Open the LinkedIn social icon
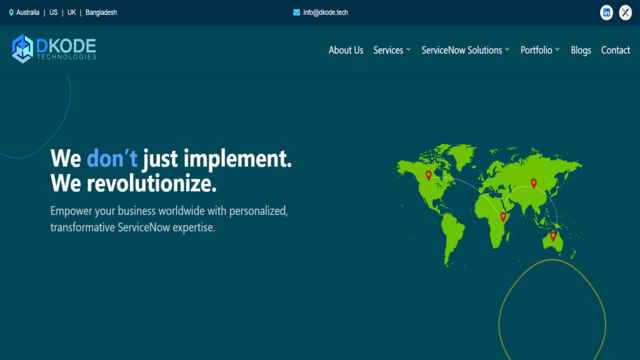 pos(606,13)
